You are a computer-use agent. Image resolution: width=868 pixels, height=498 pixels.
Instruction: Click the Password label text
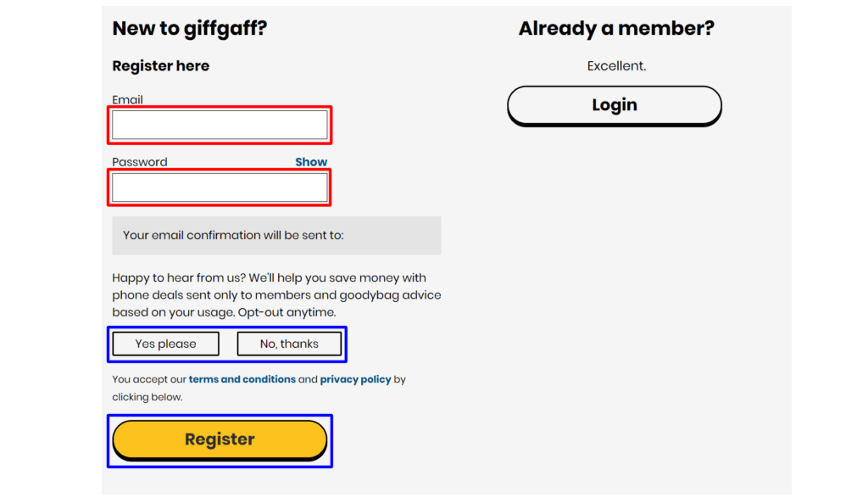[x=140, y=162]
